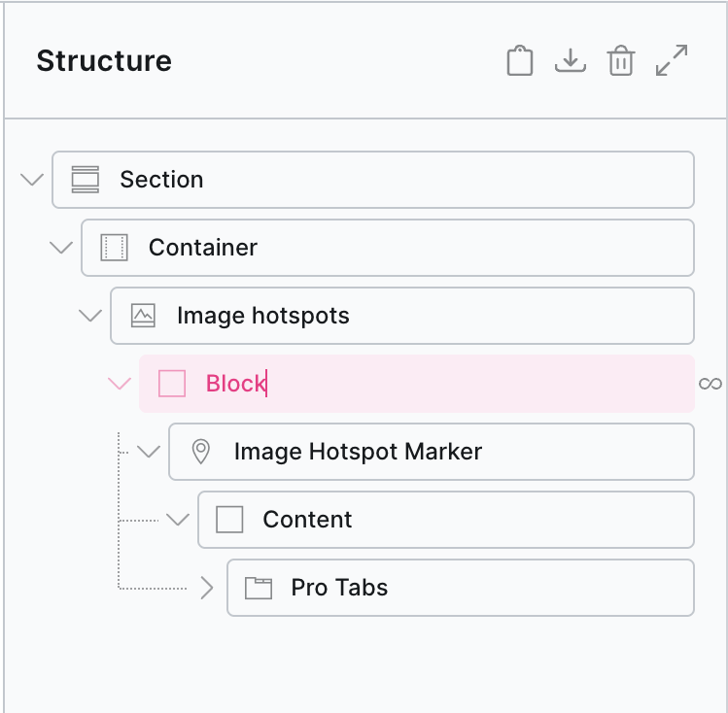The width and height of the screenshot is (728, 713).
Task: Collapse the Image hotspots chevron
Action: [90, 316]
